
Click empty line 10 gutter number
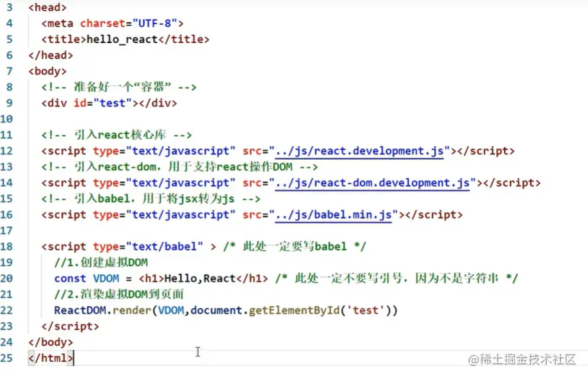[x=6, y=119]
